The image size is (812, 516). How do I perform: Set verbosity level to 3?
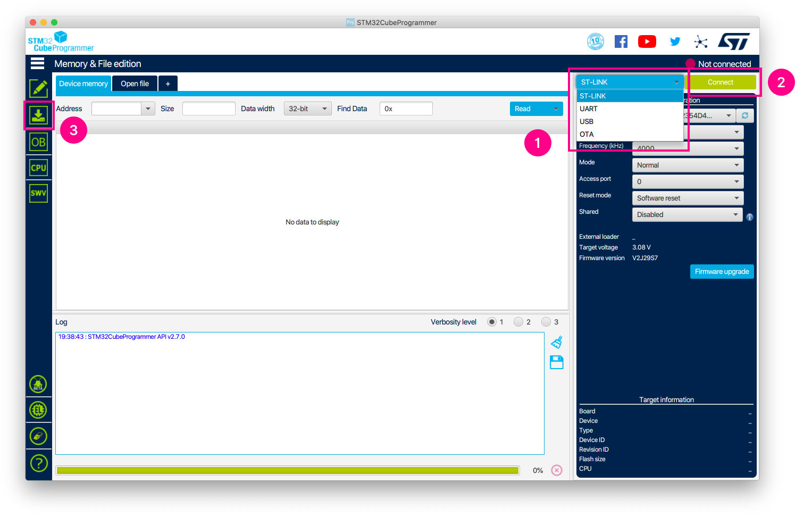[x=546, y=322]
